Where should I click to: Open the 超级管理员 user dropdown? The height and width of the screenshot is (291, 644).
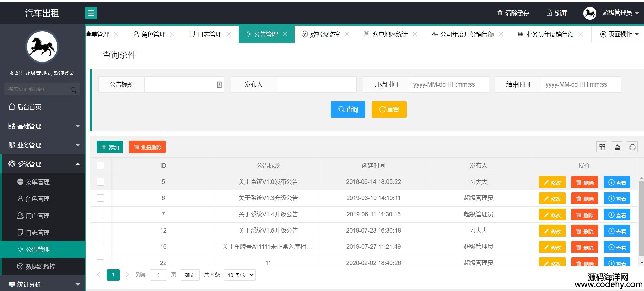coord(620,13)
